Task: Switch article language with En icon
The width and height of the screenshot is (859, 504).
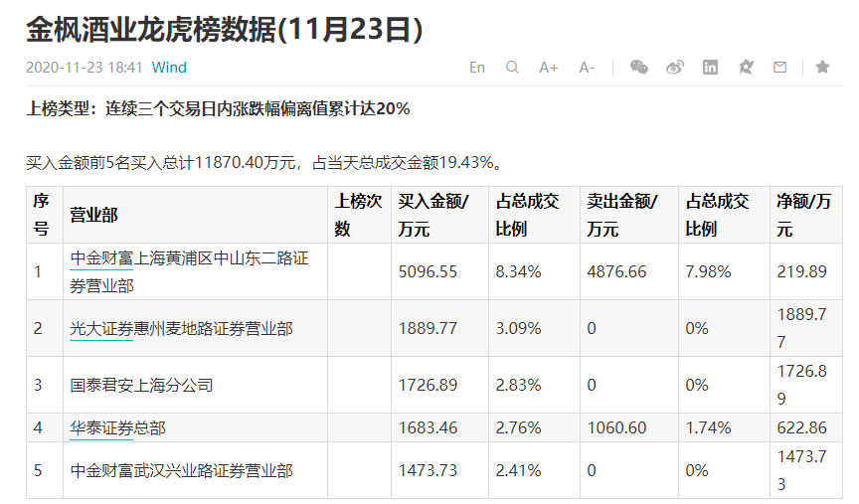Action: click(476, 68)
